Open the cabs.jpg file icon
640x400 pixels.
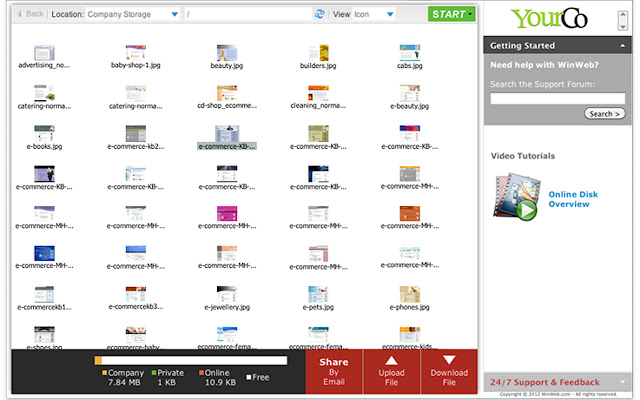[x=409, y=53]
